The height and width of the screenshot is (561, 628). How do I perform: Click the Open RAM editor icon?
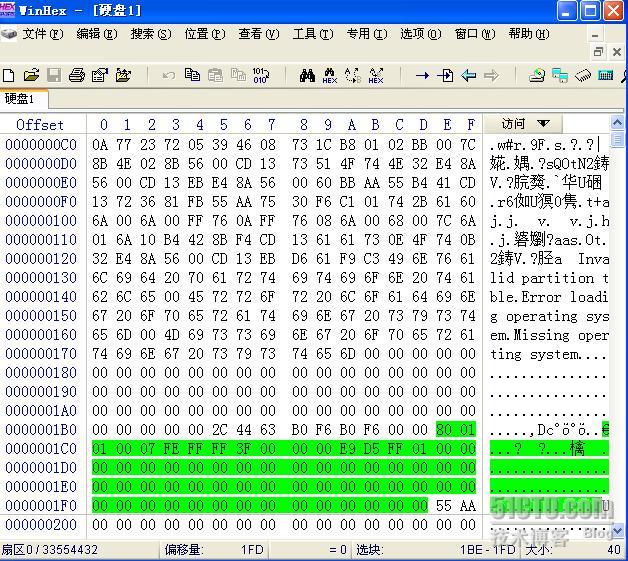[x=605, y=75]
